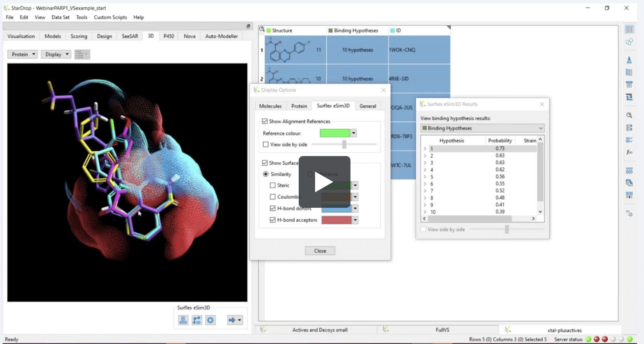The width and height of the screenshot is (644, 344).
Task: Click the Close button in Display Options
Action: [320, 251]
